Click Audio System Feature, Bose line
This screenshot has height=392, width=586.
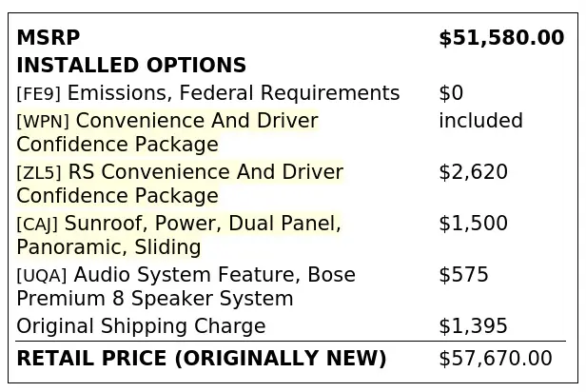[x=186, y=286]
